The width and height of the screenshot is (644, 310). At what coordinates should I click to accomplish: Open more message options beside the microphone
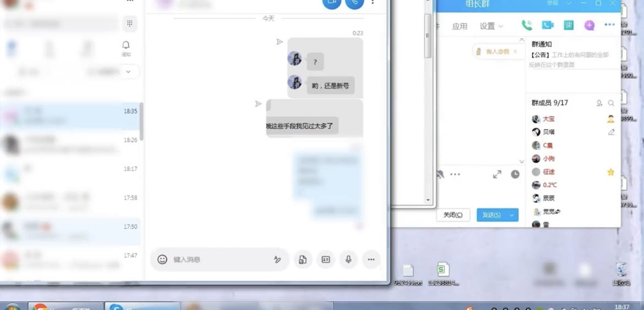point(372,259)
